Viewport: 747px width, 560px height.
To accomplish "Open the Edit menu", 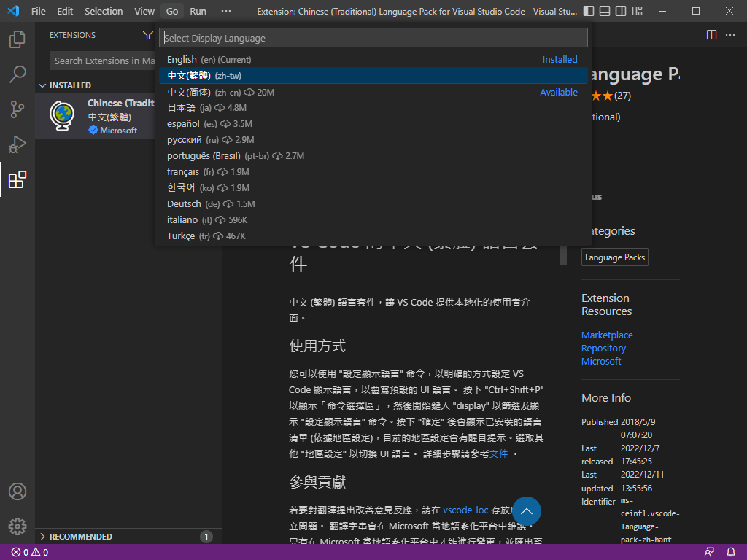I will 65,11.
